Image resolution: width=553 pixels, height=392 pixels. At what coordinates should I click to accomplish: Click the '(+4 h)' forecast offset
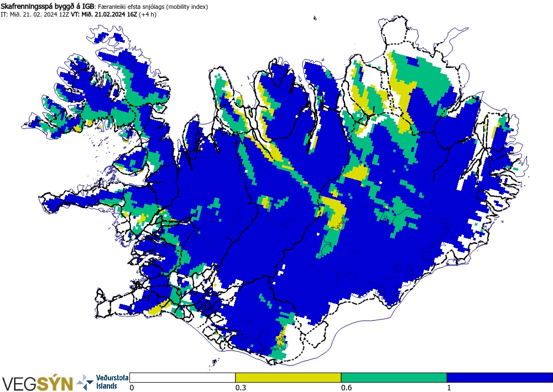click(x=148, y=14)
